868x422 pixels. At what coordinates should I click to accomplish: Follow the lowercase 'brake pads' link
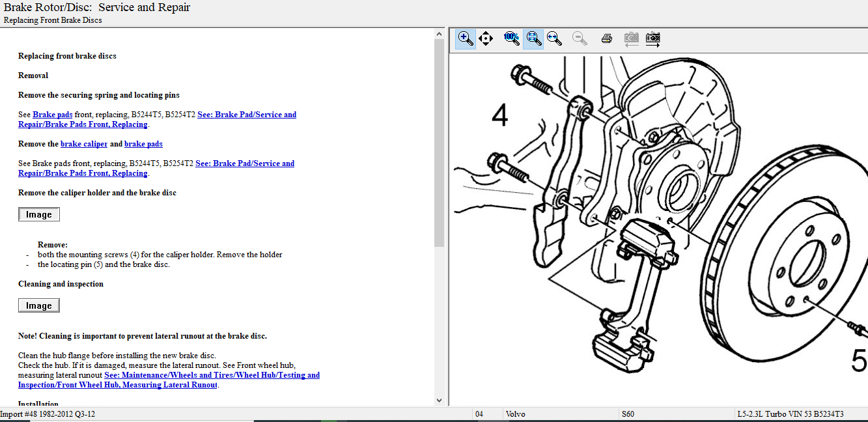click(143, 144)
